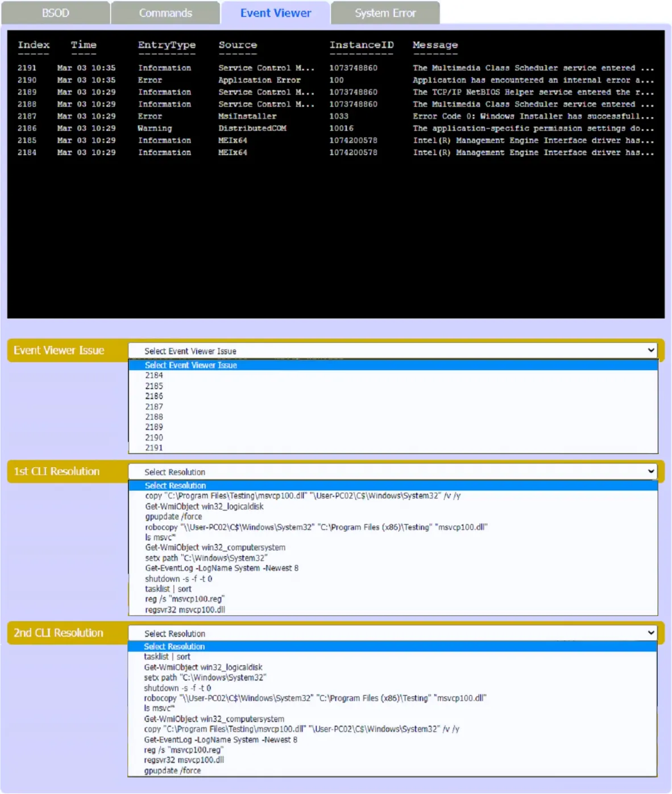672x794 pixels.
Task: Select 2189 in the Event Viewer Issue list
Action: (x=393, y=427)
